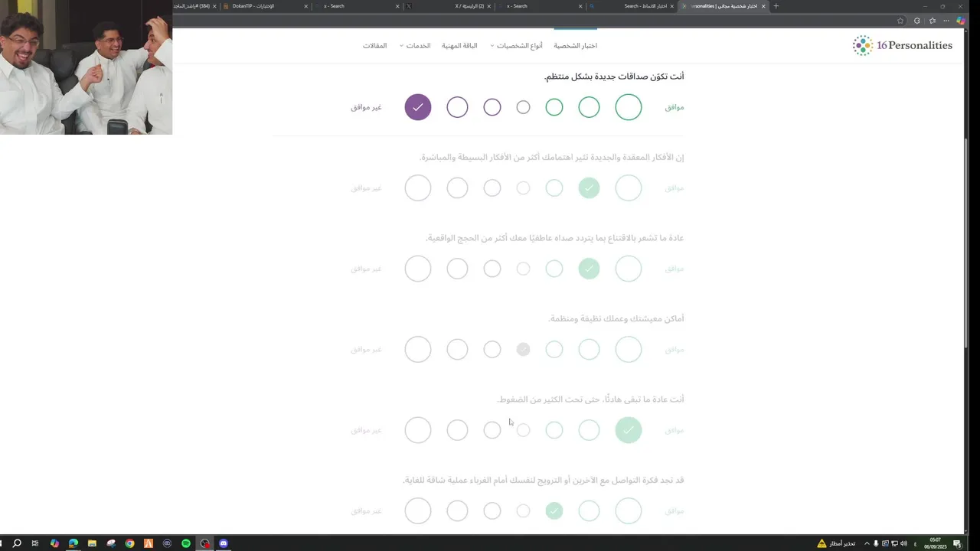
Task: Select strongest disagree for tidy spaces question
Action: (418, 349)
